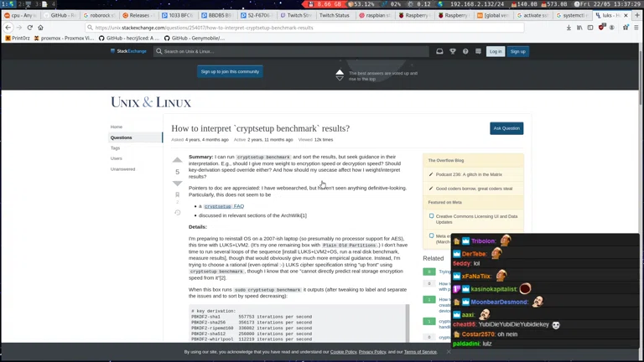Bookmark this question
This screenshot has height=362, width=644.
(x=177, y=195)
